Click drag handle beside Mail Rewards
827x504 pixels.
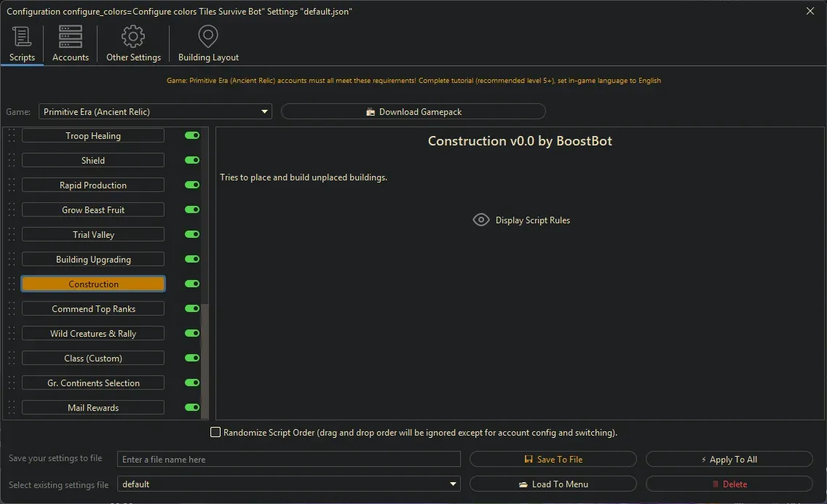[x=12, y=408]
